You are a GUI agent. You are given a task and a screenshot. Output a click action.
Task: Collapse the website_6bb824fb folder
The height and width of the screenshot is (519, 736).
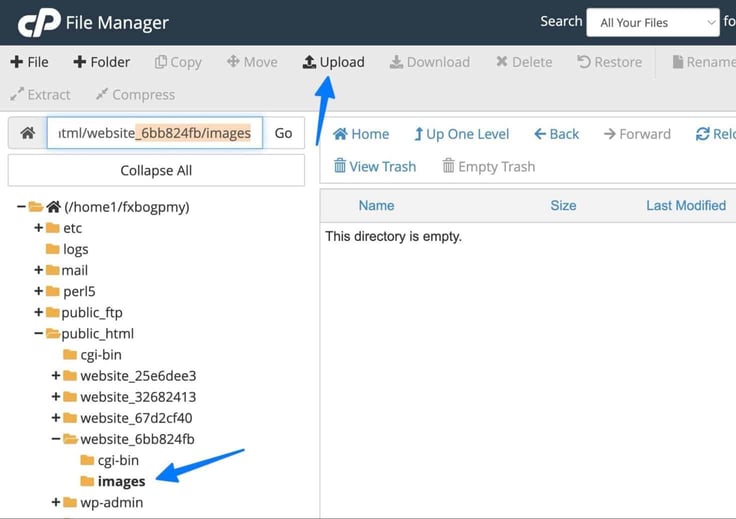point(56,439)
